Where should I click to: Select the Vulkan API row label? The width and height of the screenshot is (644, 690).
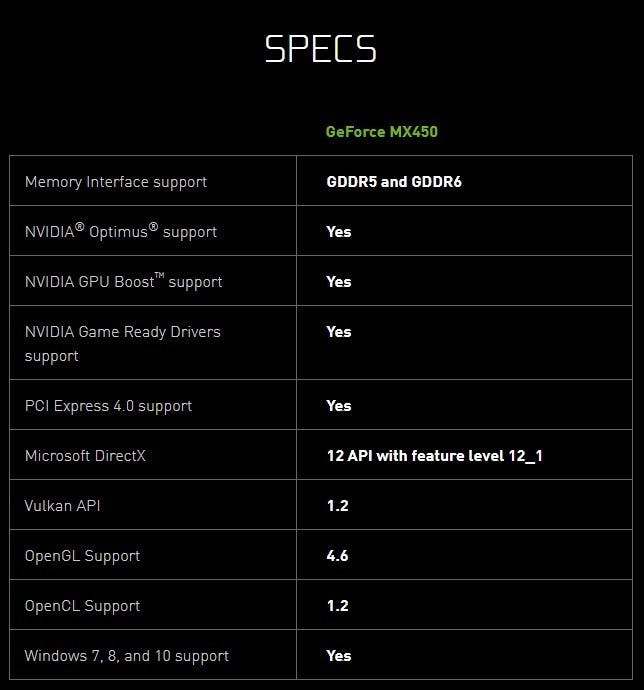[x=63, y=506]
